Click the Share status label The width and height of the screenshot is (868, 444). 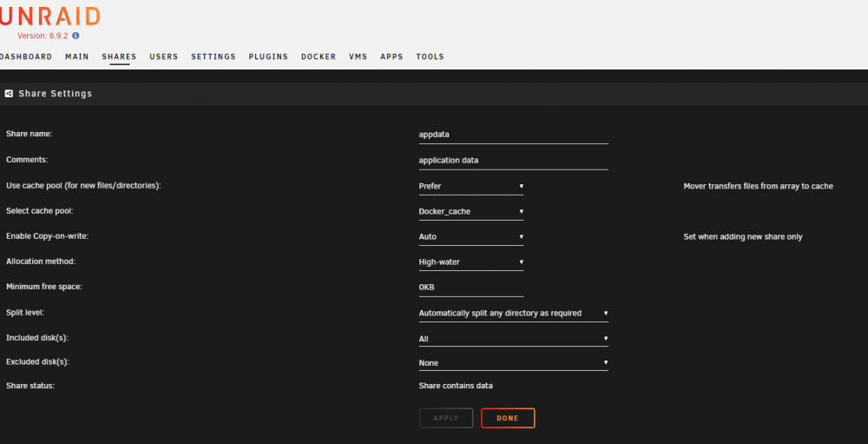[x=30, y=385]
